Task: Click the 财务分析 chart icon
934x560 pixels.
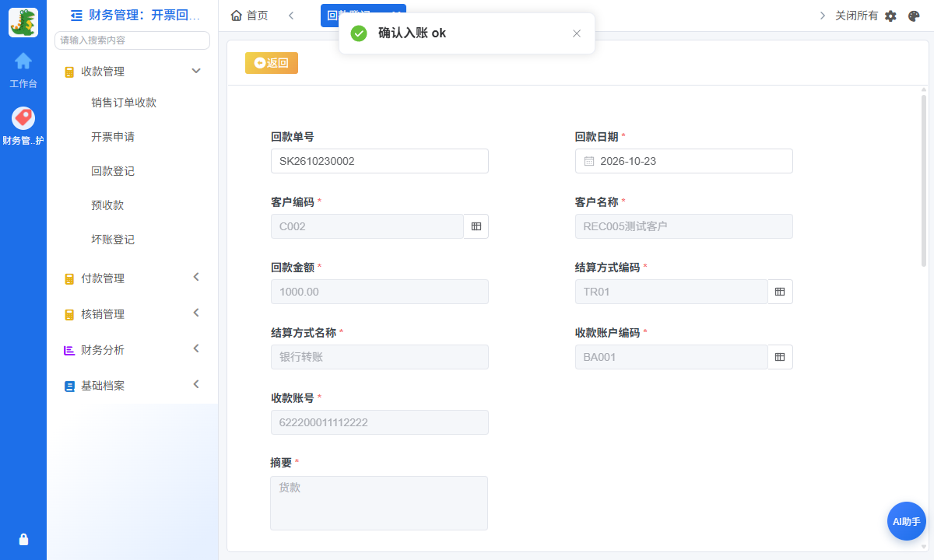Action: (x=69, y=350)
